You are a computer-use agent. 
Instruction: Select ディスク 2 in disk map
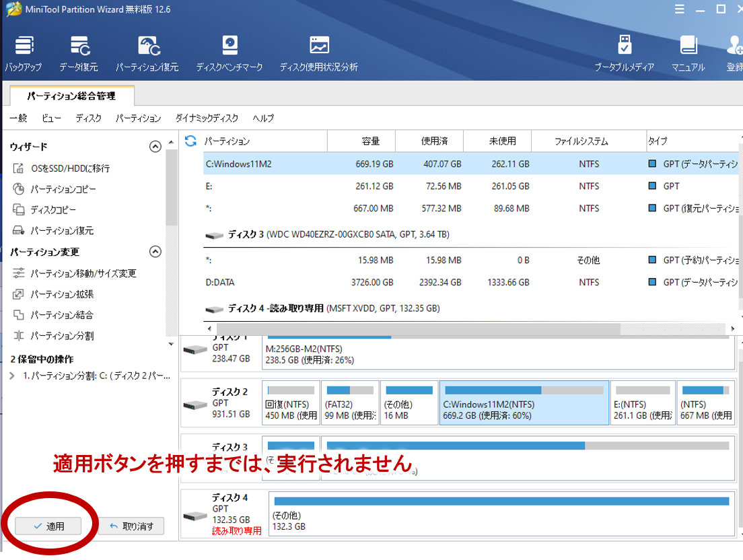[220, 403]
